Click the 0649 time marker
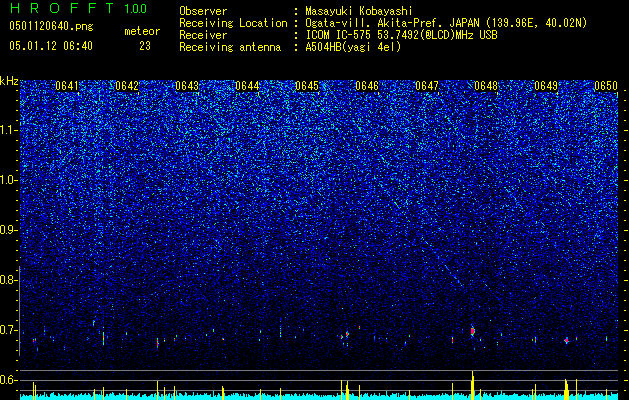The width and height of the screenshot is (629, 400). point(546,86)
